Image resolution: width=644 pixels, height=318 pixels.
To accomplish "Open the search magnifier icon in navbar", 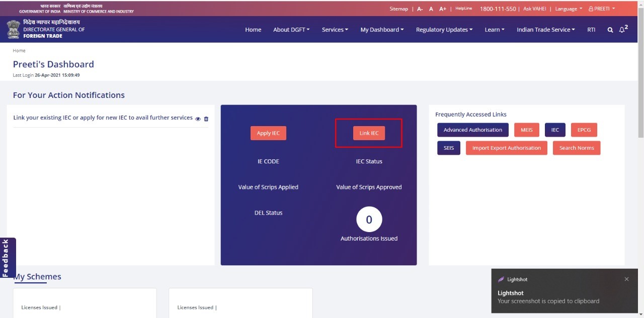I will tap(610, 30).
